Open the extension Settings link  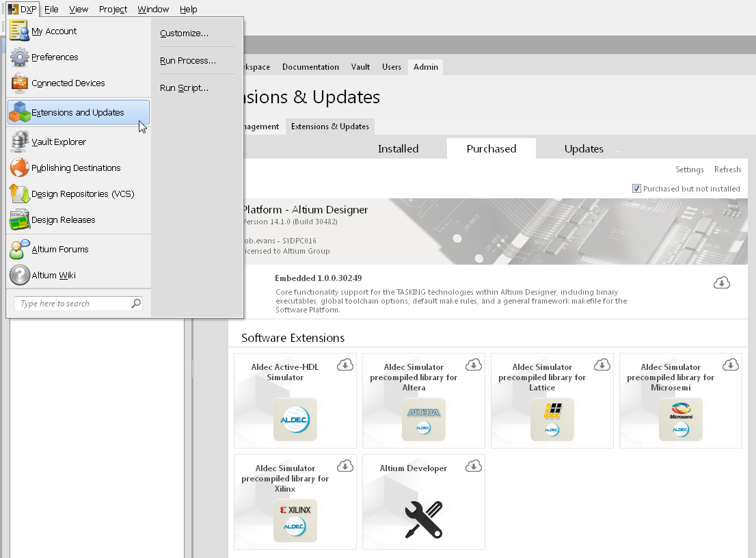click(689, 170)
